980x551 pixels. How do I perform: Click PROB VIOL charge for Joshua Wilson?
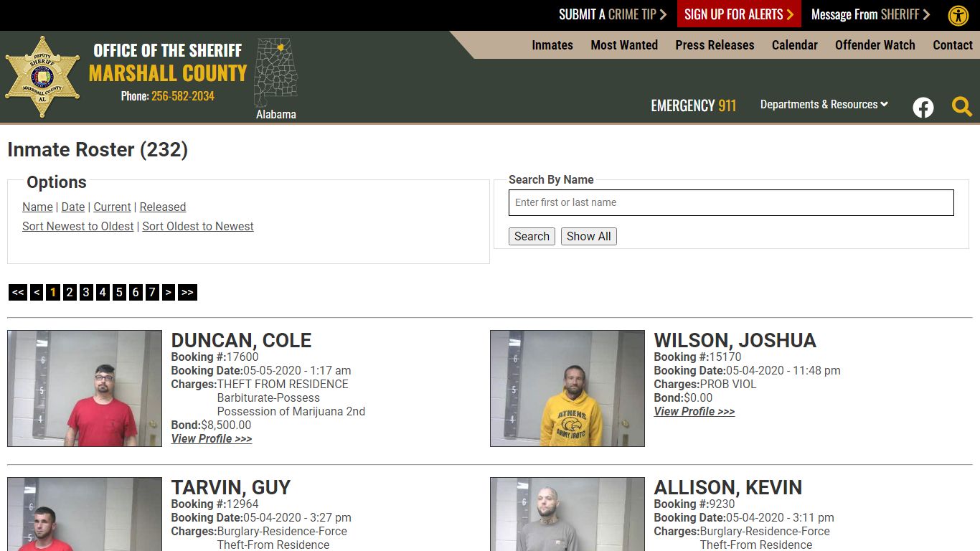tap(728, 384)
